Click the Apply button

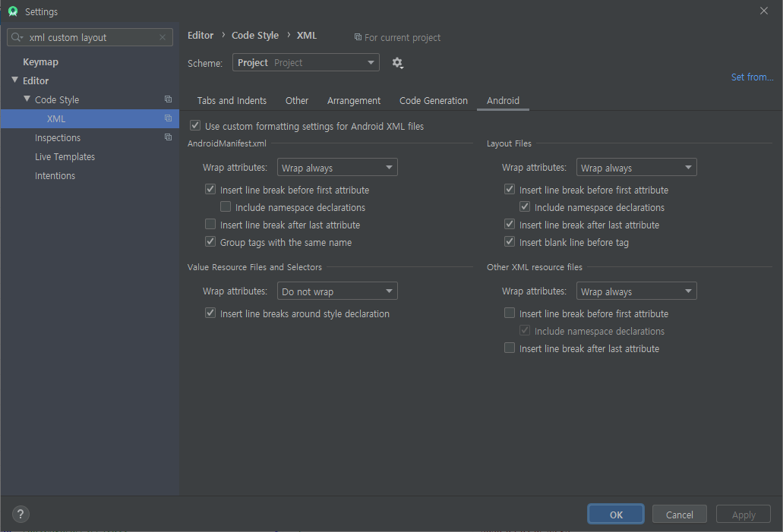[x=744, y=515]
